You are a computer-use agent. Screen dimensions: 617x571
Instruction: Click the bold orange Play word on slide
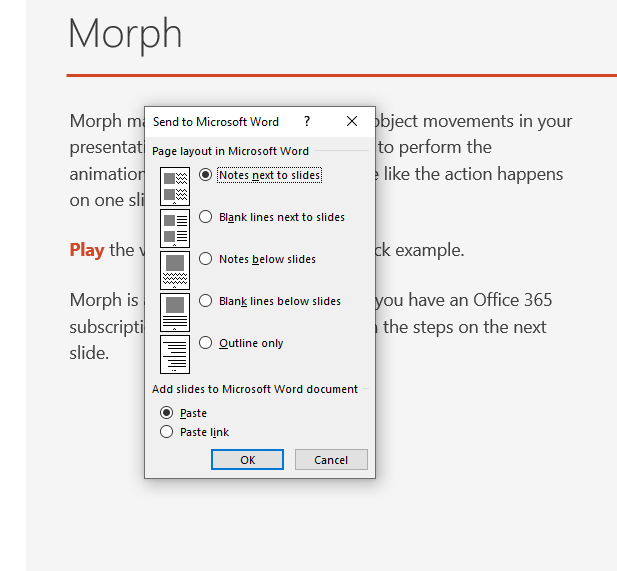(x=87, y=250)
